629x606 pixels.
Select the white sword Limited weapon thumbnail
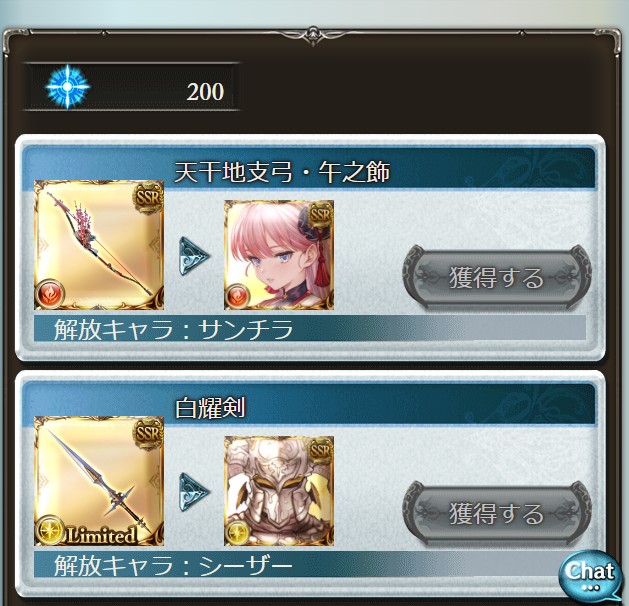pyautogui.click(x=99, y=481)
